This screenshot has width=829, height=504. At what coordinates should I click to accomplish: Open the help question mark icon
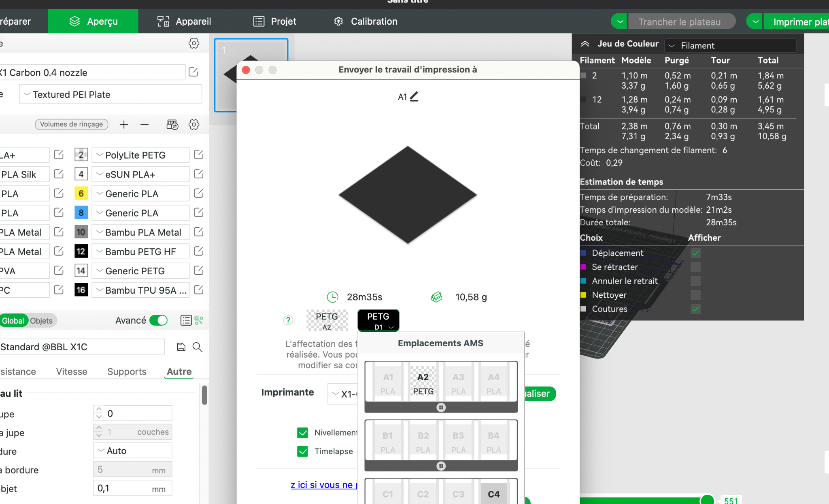[x=288, y=320]
